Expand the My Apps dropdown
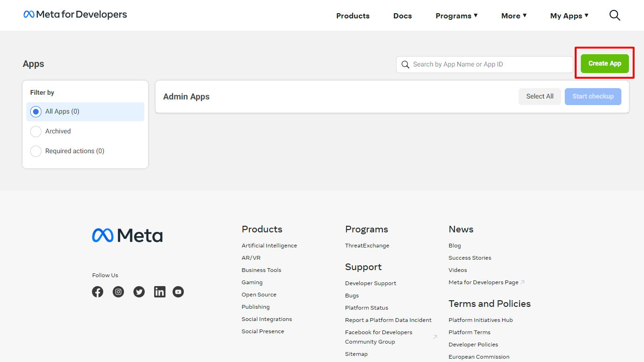The image size is (644, 362). click(x=569, y=16)
